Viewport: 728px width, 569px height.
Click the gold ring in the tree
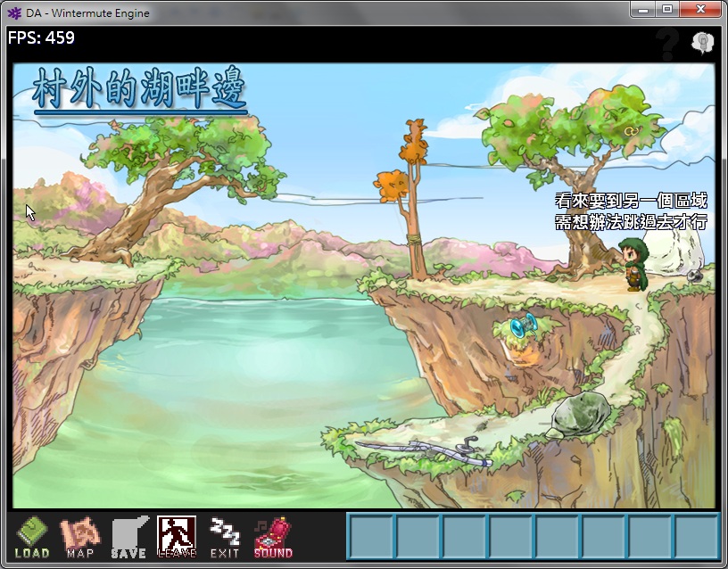click(x=632, y=131)
